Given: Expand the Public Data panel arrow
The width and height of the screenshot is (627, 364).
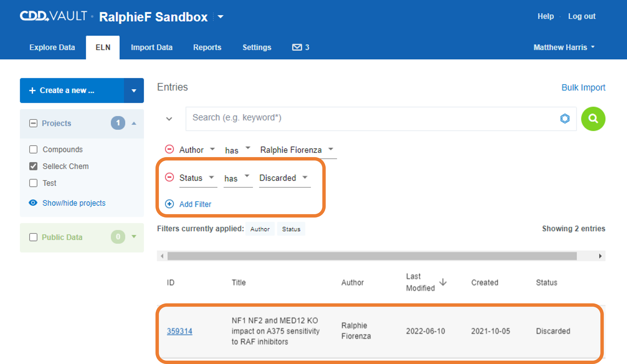Looking at the screenshot, I should tap(134, 236).
